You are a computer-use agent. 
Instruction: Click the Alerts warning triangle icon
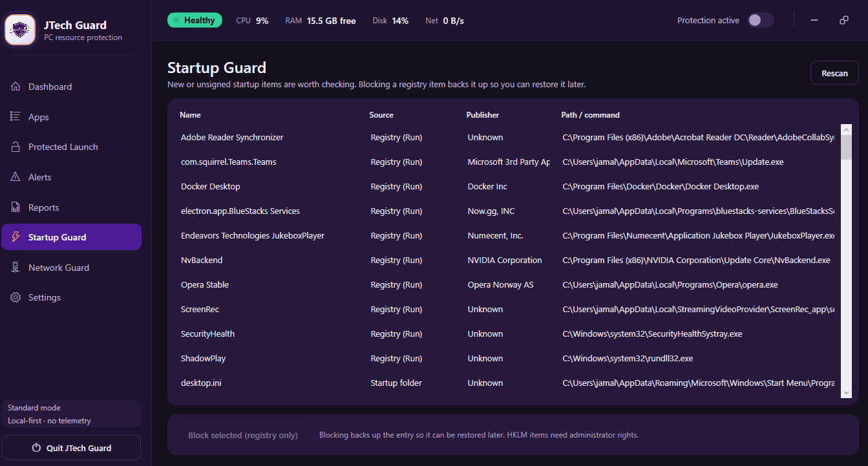16,177
